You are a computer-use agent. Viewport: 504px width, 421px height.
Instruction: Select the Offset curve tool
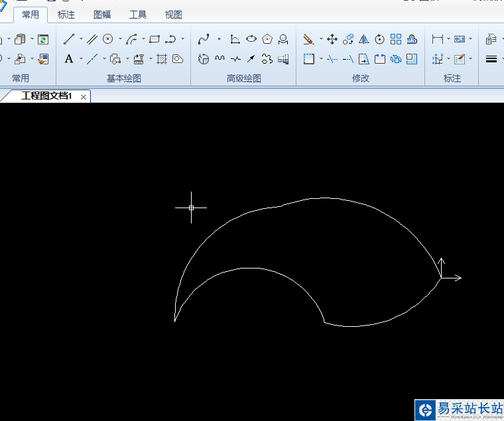click(412, 39)
